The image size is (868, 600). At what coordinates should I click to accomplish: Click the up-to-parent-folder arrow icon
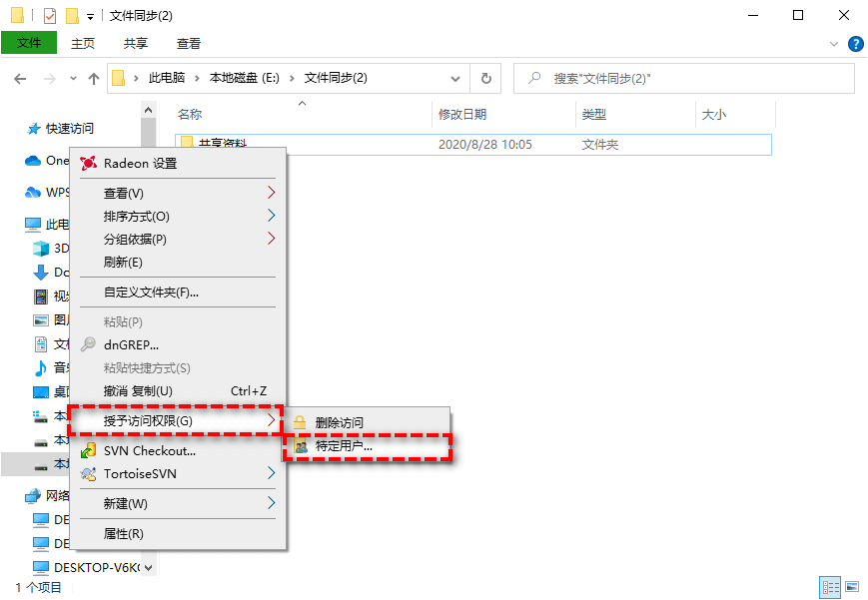coord(94,78)
